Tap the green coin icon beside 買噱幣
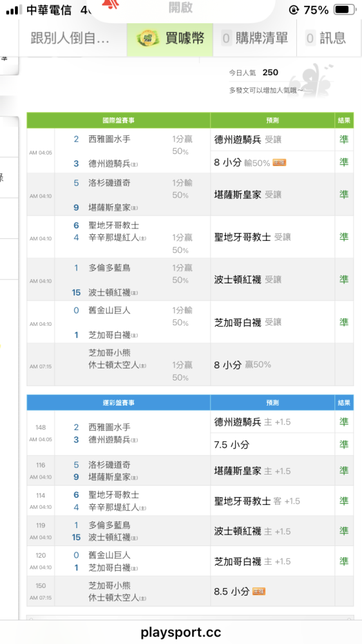Viewport: 362px width, 644px height. tap(148, 38)
